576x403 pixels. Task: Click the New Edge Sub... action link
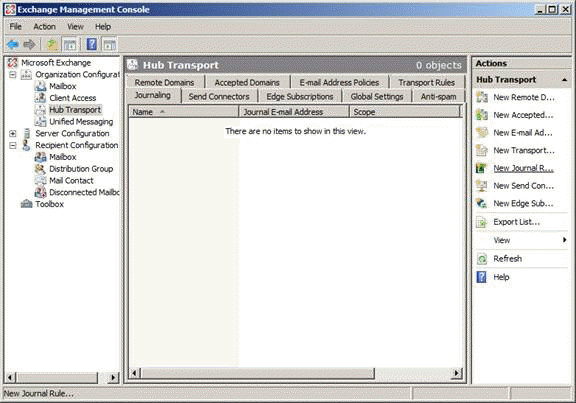point(523,204)
